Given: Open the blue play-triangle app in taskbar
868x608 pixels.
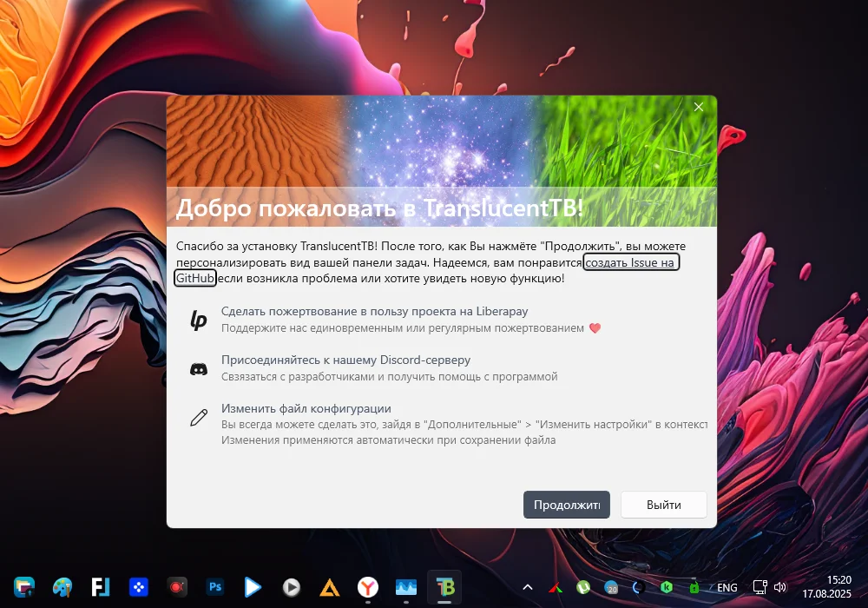Looking at the screenshot, I should (x=253, y=587).
